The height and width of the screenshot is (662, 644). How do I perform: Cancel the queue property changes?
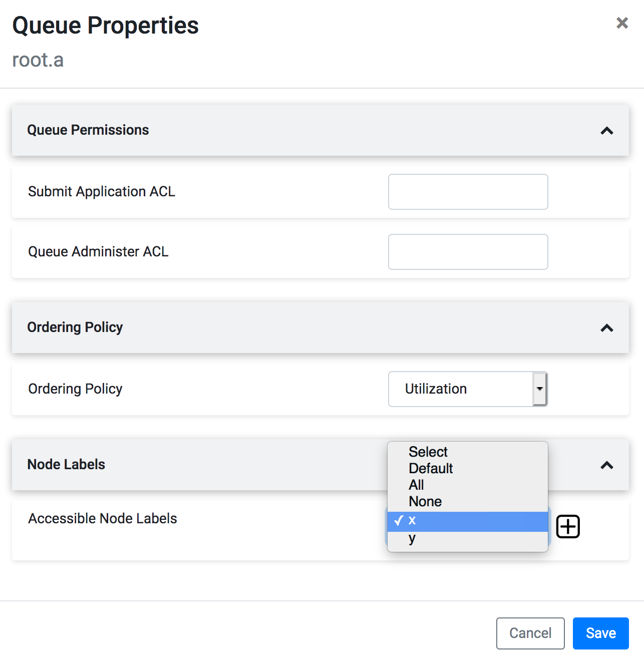click(x=530, y=633)
